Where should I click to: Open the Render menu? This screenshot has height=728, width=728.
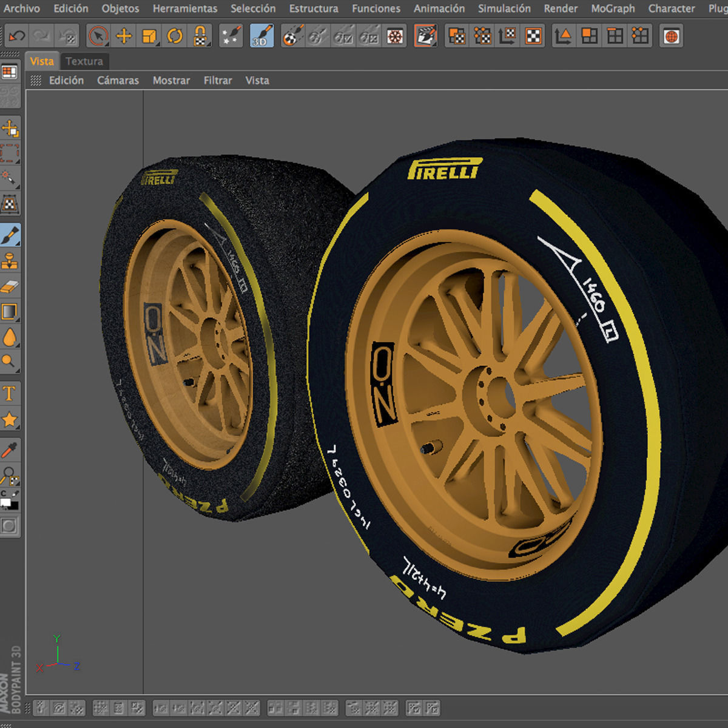(561, 8)
